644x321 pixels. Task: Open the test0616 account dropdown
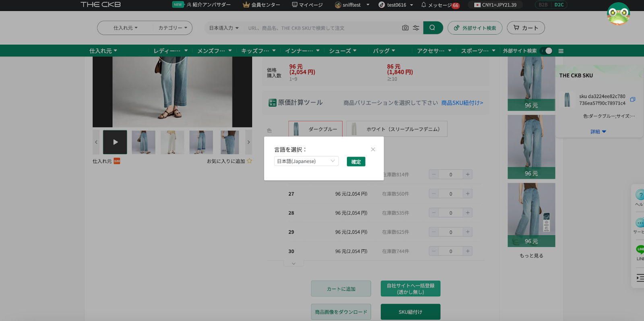tap(396, 5)
